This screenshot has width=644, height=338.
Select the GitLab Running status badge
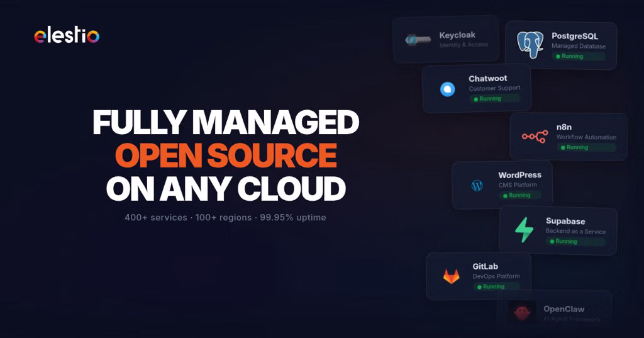(496, 286)
